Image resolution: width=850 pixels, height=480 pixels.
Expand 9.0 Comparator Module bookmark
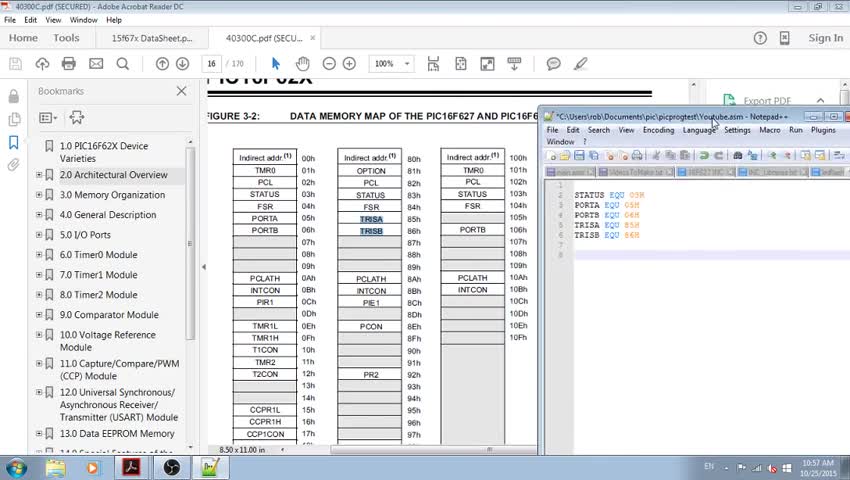[39, 315]
